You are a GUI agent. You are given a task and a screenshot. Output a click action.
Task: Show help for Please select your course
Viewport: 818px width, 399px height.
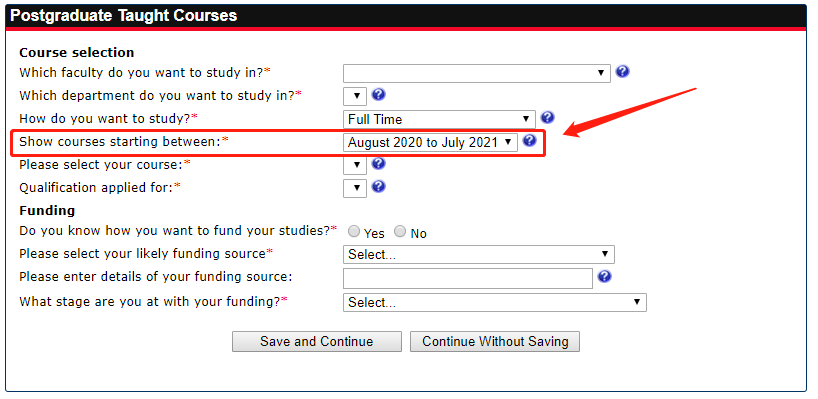(x=378, y=163)
